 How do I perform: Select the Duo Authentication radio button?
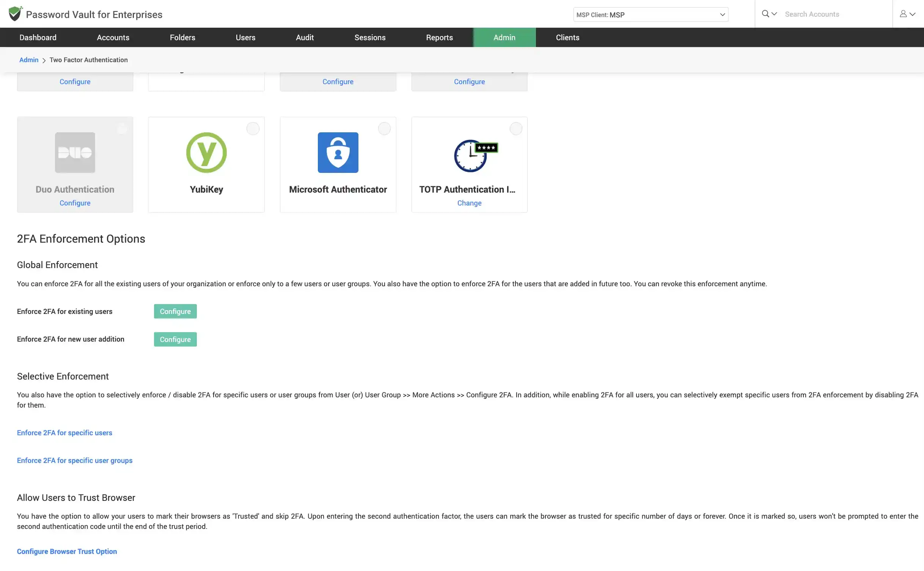pyautogui.click(x=122, y=129)
